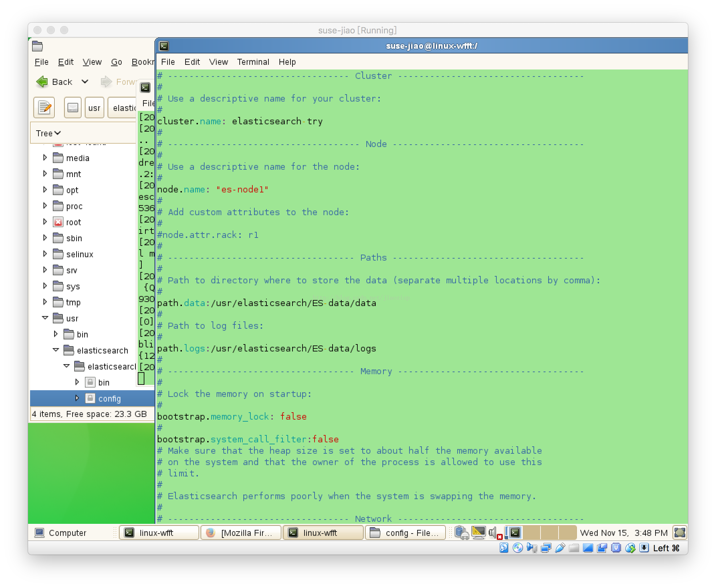Click the edit location pencil icon
This screenshot has width=716, height=588.
(44, 108)
